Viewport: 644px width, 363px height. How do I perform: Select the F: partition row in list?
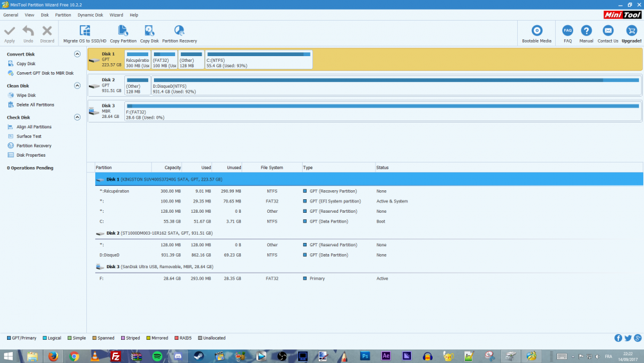[369, 279]
